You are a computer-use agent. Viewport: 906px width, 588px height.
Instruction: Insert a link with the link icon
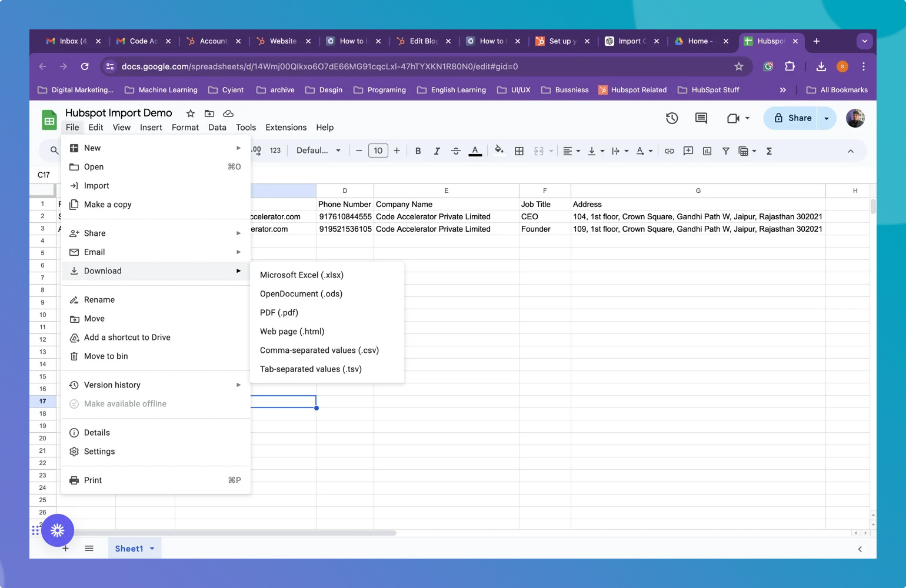[x=669, y=151]
